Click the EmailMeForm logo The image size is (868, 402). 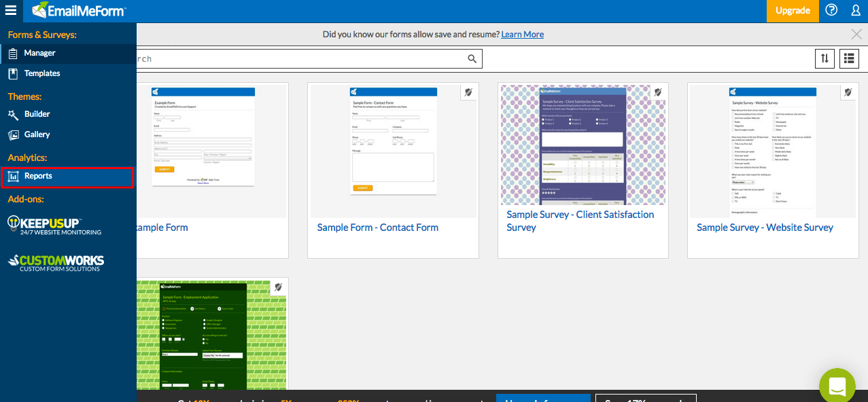pyautogui.click(x=78, y=10)
